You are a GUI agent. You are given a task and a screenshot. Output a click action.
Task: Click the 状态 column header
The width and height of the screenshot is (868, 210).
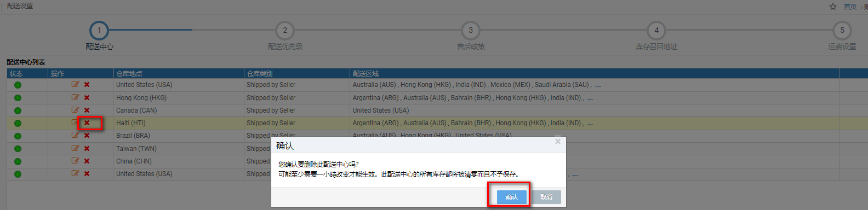click(x=27, y=73)
